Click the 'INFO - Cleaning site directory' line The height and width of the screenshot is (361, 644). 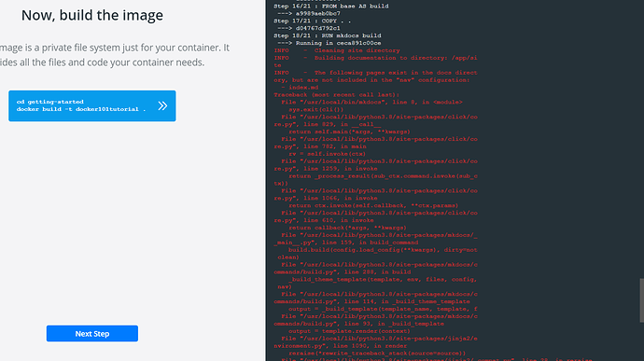click(337, 50)
